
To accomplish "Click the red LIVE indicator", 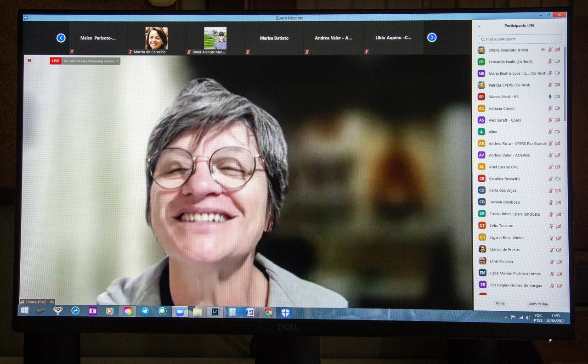I will point(56,61).
